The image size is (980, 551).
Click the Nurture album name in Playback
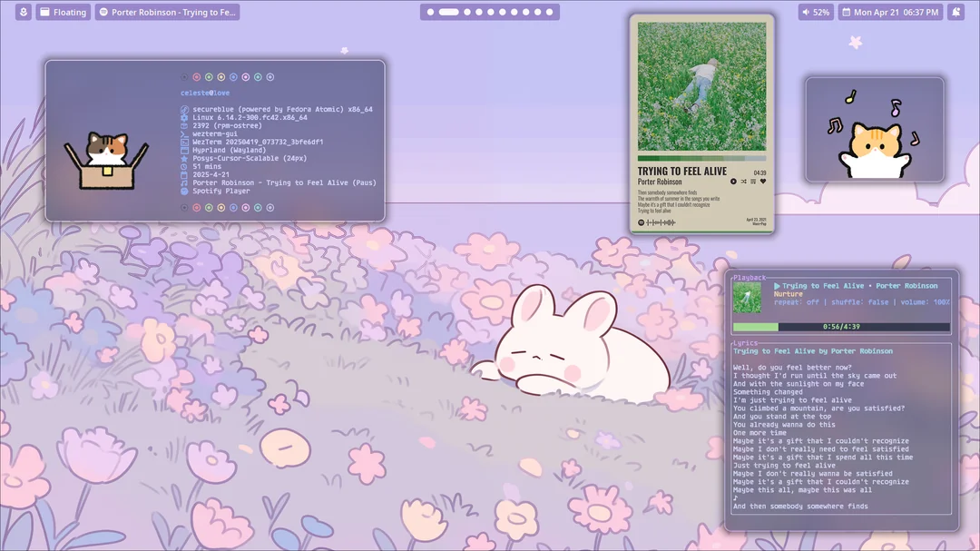click(x=789, y=294)
